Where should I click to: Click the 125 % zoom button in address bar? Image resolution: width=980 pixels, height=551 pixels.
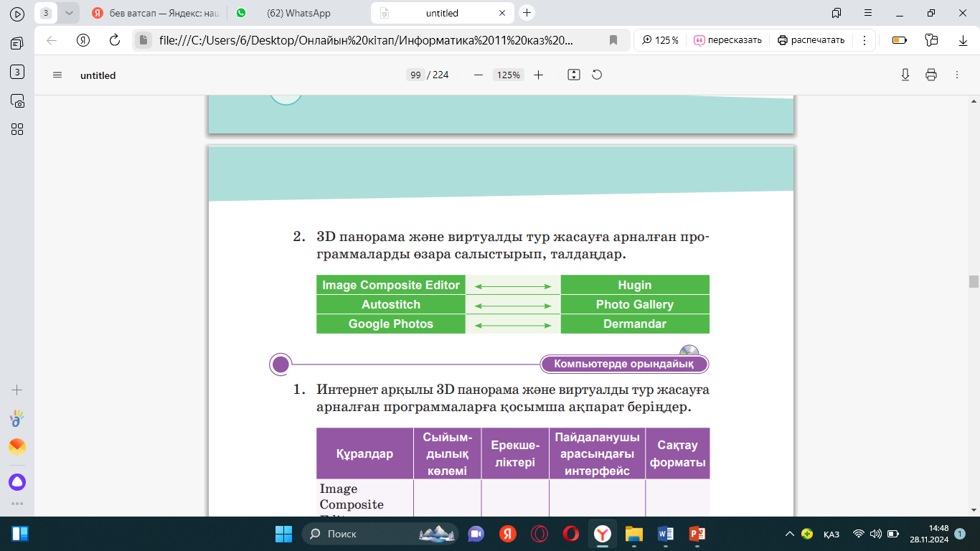tap(660, 40)
